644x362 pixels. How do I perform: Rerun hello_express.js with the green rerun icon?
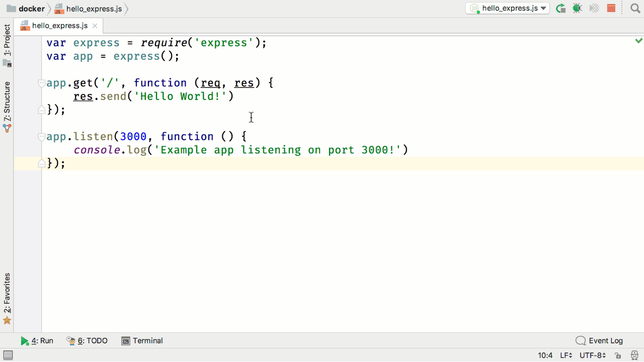pos(560,8)
